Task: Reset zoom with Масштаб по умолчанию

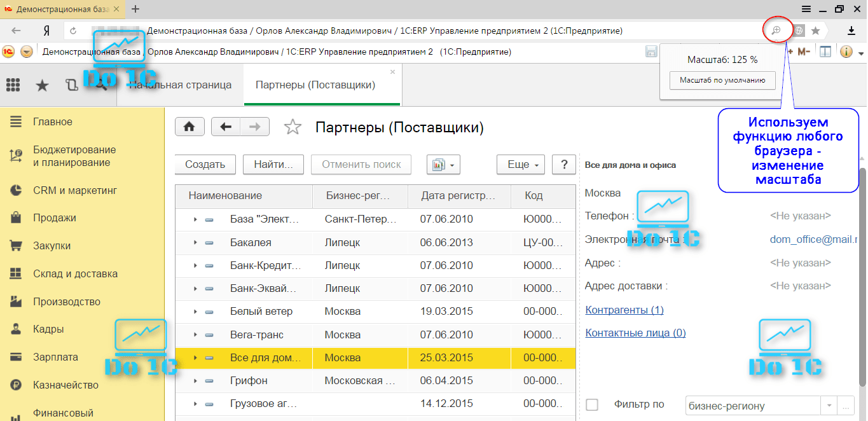Action: (722, 81)
